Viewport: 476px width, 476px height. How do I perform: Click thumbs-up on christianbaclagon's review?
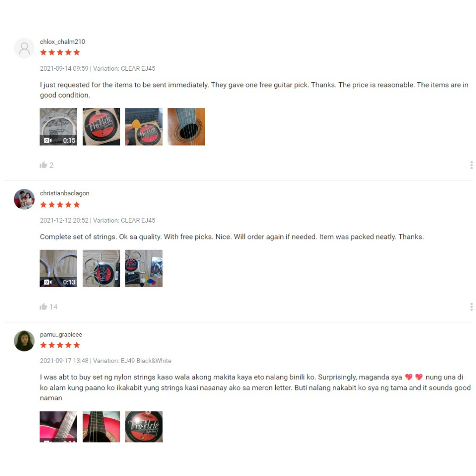coord(43,307)
